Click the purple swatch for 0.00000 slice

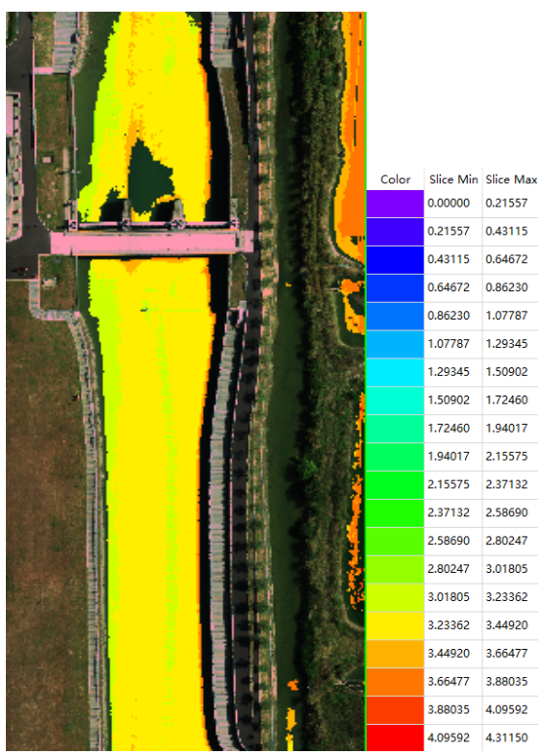pos(395,203)
